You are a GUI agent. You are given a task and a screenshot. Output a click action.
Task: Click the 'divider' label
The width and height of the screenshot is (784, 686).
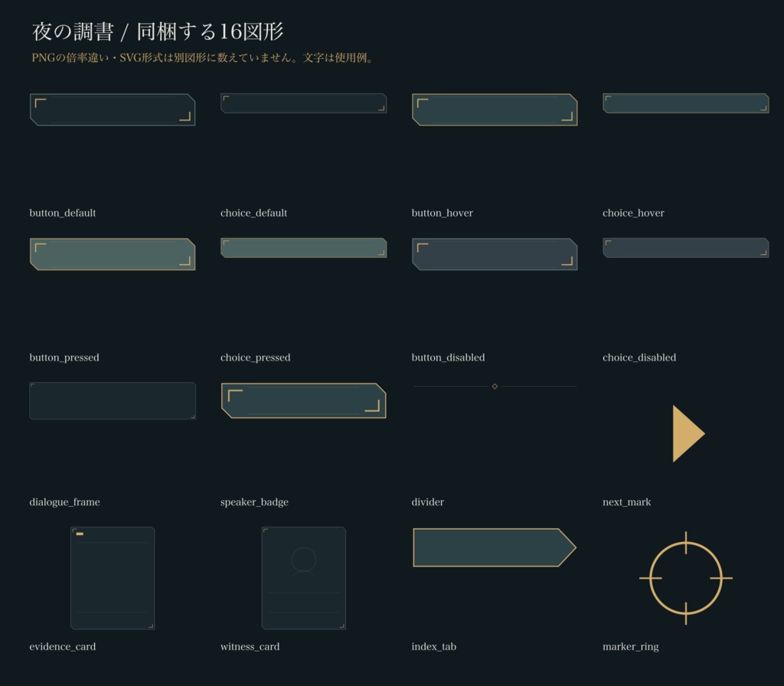coord(427,502)
